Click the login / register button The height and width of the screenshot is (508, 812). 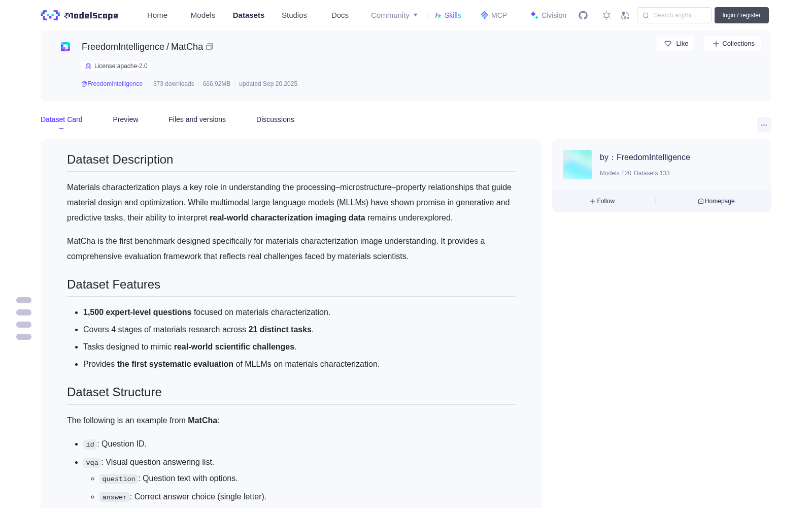coord(741,15)
